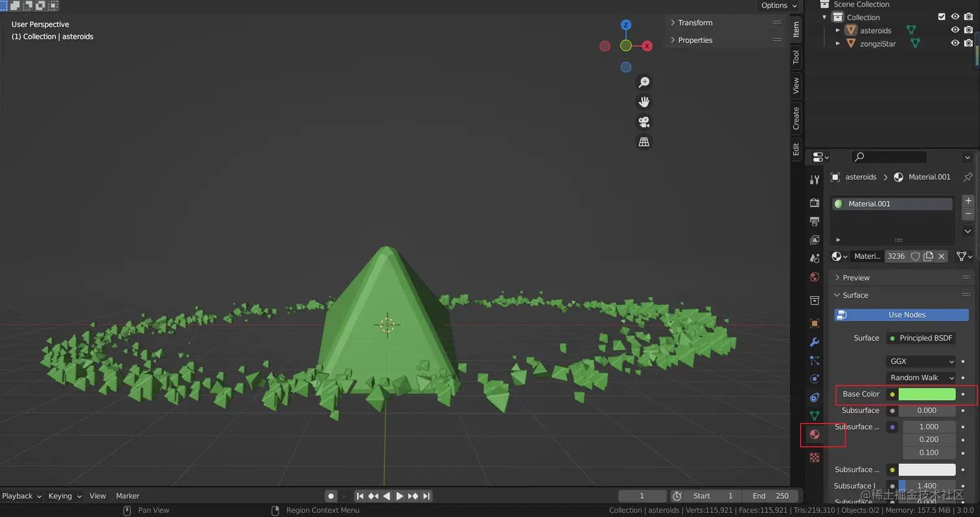Click the properties search field
Viewport: 980px width, 517px height.
[889, 157]
